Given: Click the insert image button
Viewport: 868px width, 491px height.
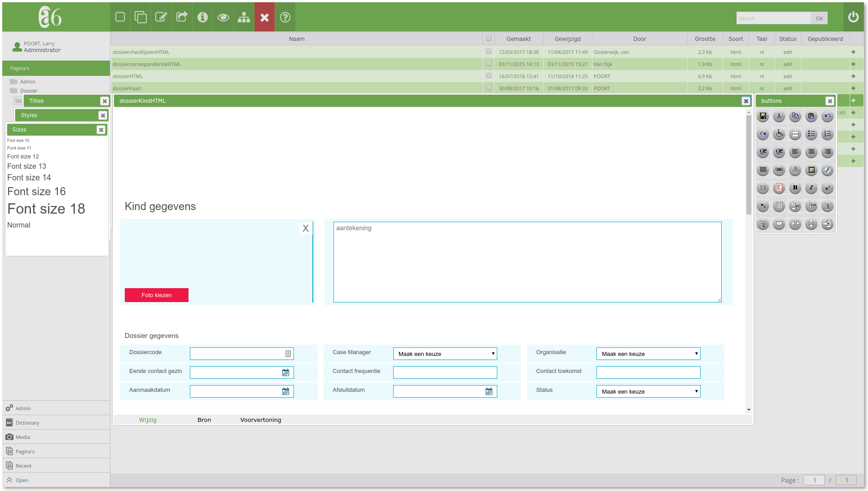Looking at the screenshot, I should [811, 170].
